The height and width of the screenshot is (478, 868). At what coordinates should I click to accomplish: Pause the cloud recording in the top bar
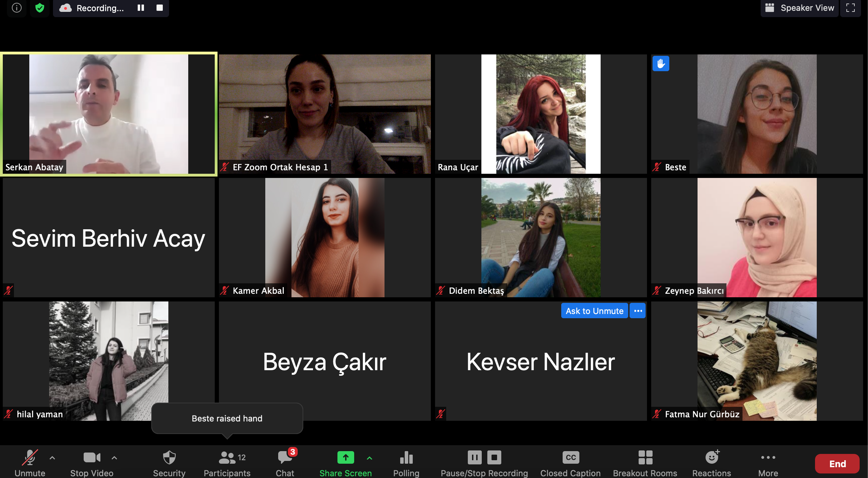point(141,8)
